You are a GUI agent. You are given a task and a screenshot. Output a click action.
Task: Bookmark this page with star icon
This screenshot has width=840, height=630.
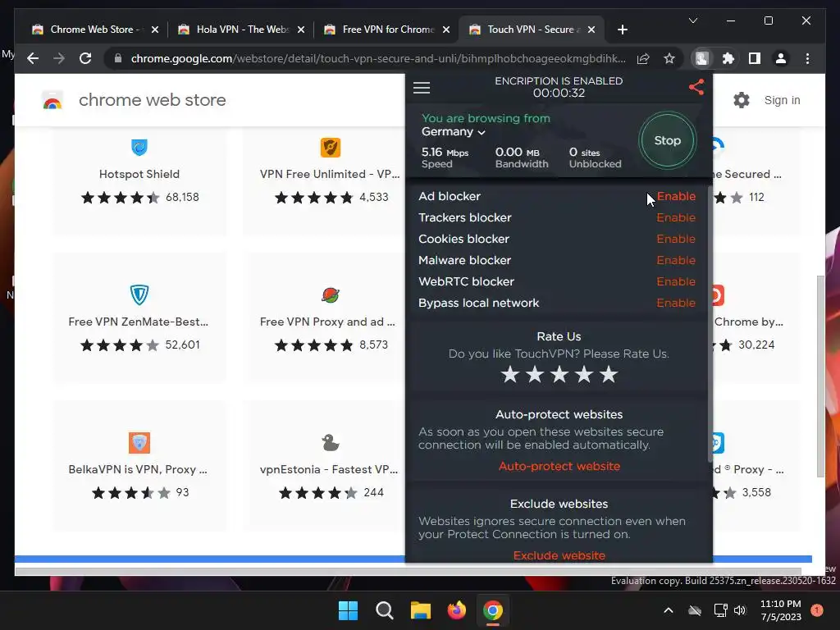[669, 58]
